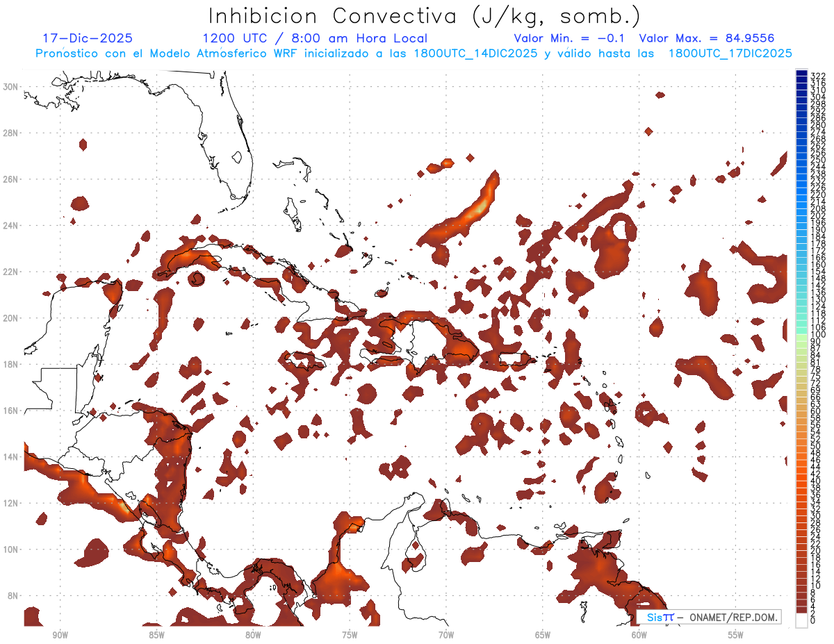The height and width of the screenshot is (644, 834).
Task: Click the "55W" longitude label
Action: coord(736,636)
